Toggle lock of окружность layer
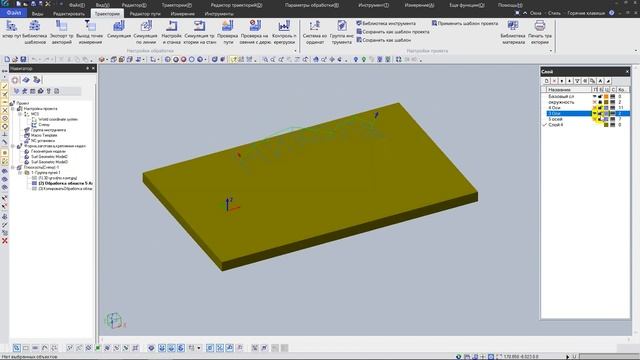Viewport: 640px width, 360px height. [x=600, y=102]
